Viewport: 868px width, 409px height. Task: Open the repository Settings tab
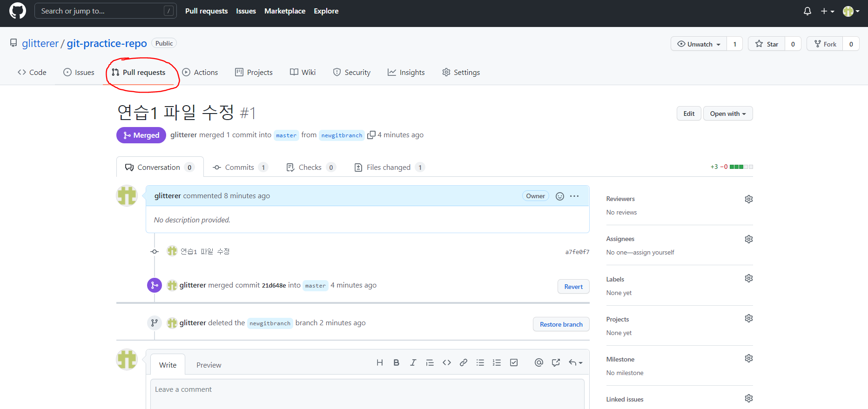pyautogui.click(x=461, y=72)
